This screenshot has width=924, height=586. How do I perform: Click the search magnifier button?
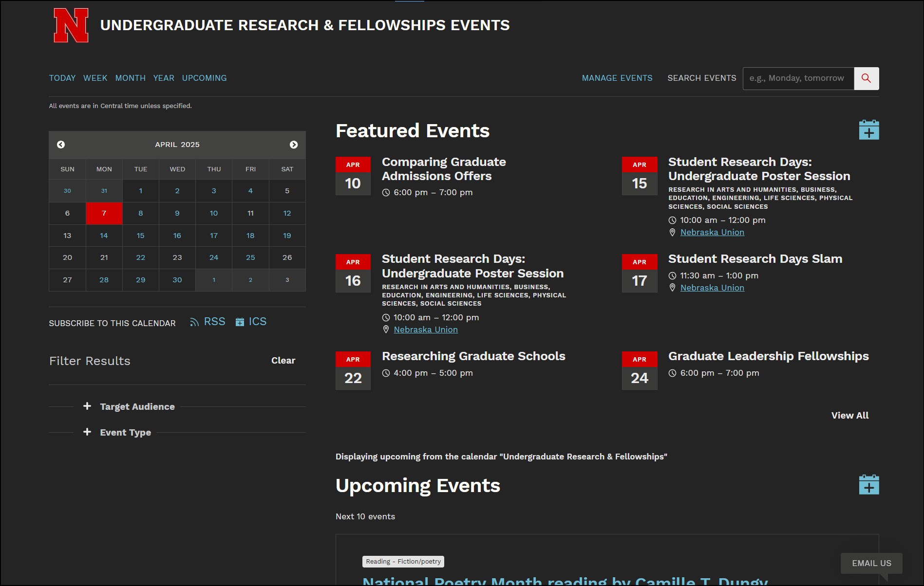click(866, 78)
